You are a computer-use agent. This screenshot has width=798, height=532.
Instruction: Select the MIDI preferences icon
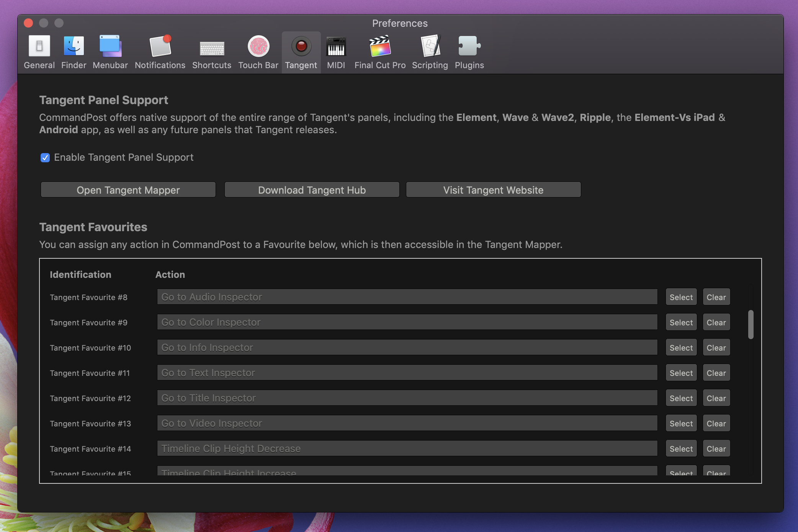pyautogui.click(x=336, y=52)
